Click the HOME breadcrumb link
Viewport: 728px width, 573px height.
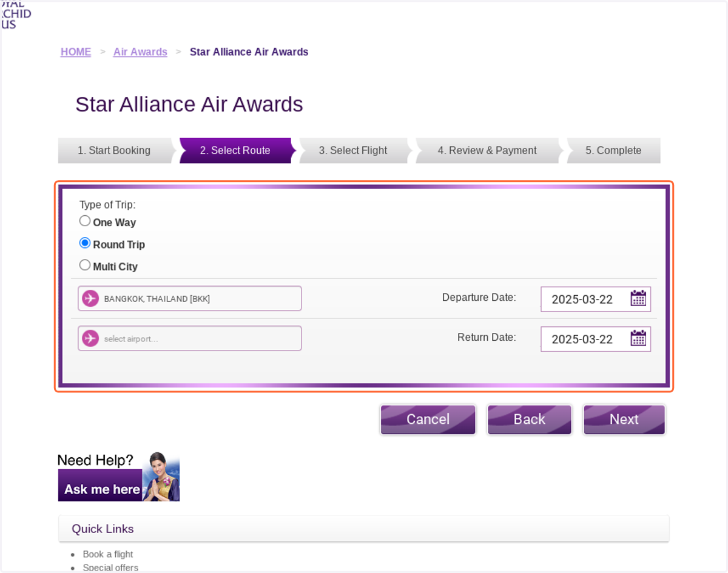(76, 52)
